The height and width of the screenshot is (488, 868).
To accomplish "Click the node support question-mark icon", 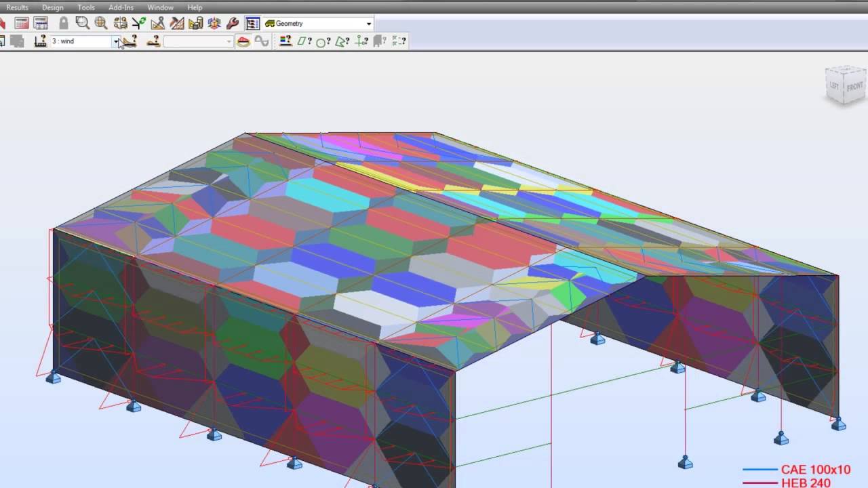I will click(x=361, y=41).
